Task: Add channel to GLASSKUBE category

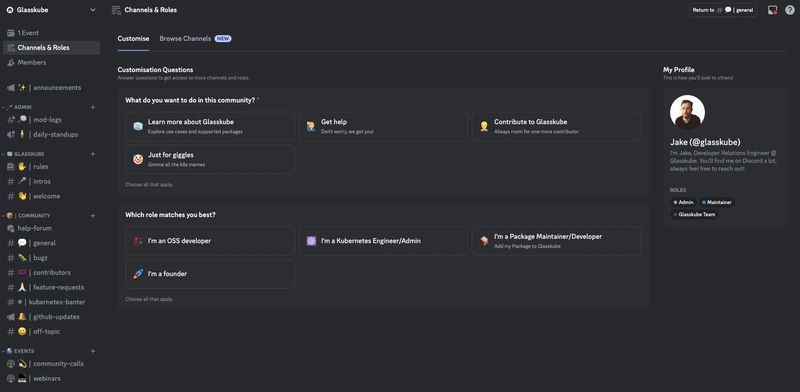Action: pos(93,154)
